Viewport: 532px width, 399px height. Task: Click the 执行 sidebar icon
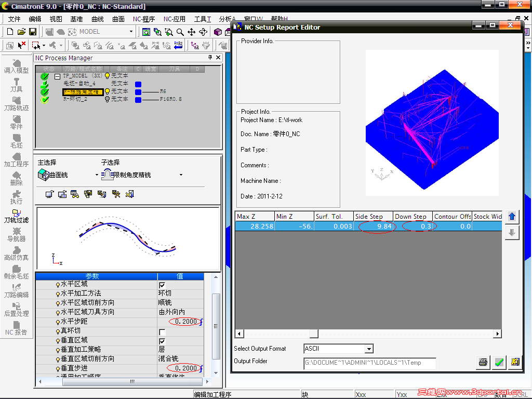pos(16,197)
